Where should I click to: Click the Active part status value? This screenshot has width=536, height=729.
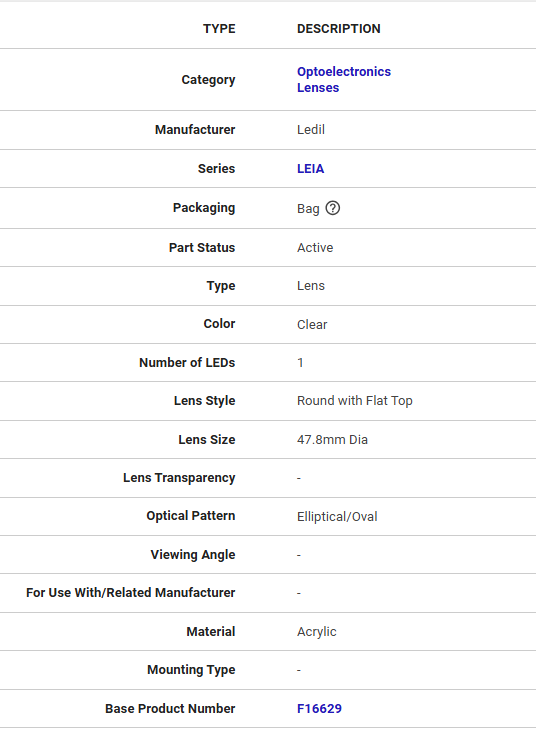tap(315, 247)
